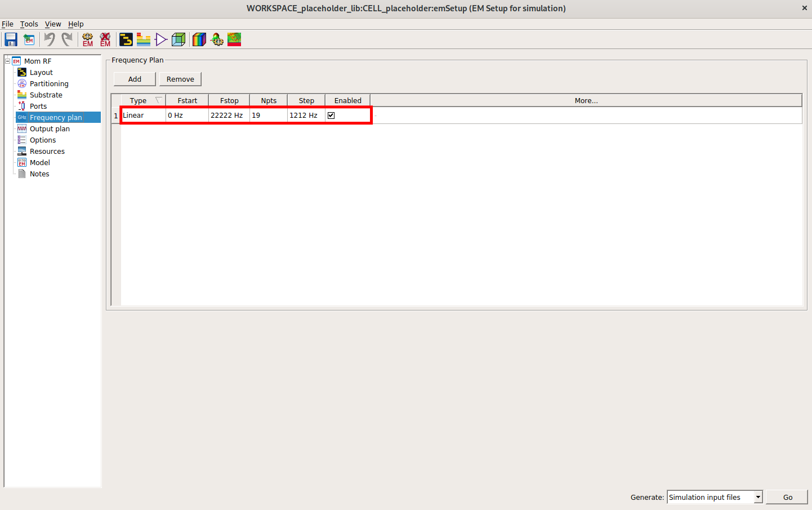
Task: Select row 1 header in table
Action: 116,115
